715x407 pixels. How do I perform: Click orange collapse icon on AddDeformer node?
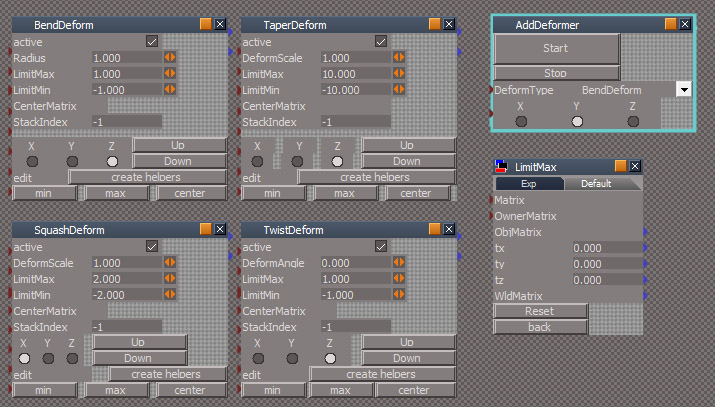click(670, 24)
